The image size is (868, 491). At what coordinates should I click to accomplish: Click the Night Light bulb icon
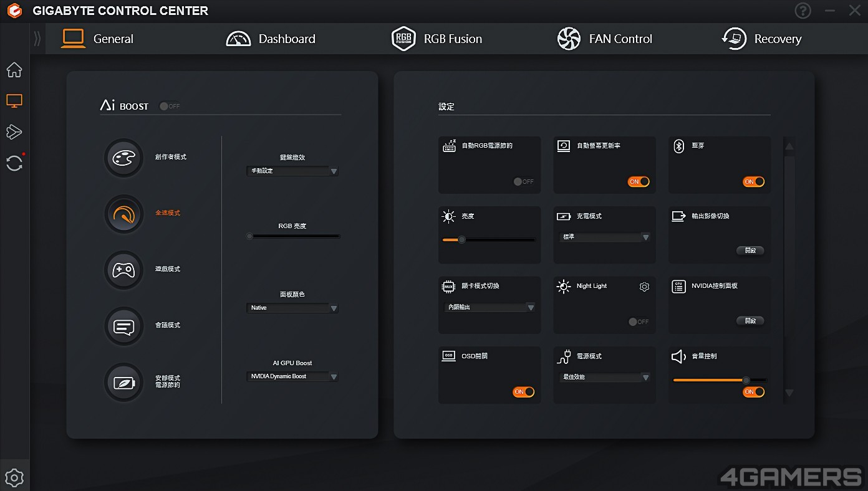(564, 287)
